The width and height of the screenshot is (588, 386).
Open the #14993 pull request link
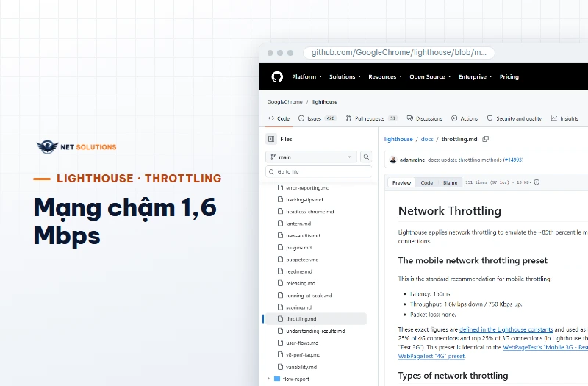514,160
